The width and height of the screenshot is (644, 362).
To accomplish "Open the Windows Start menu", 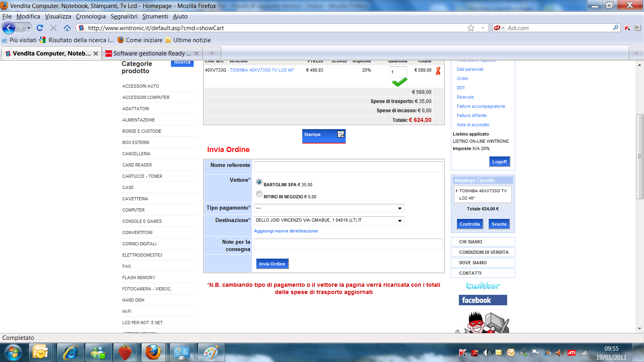I will [13, 353].
